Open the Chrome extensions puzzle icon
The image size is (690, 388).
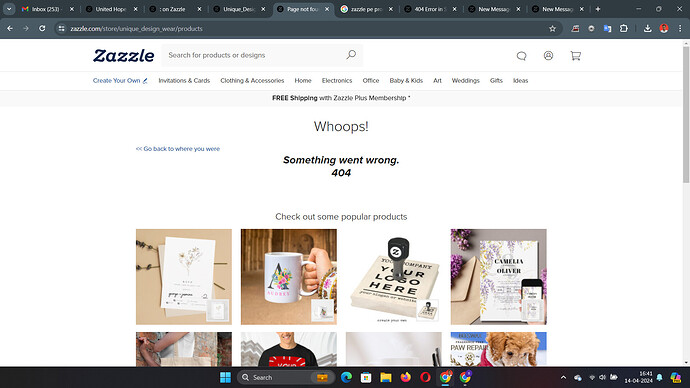(624, 29)
